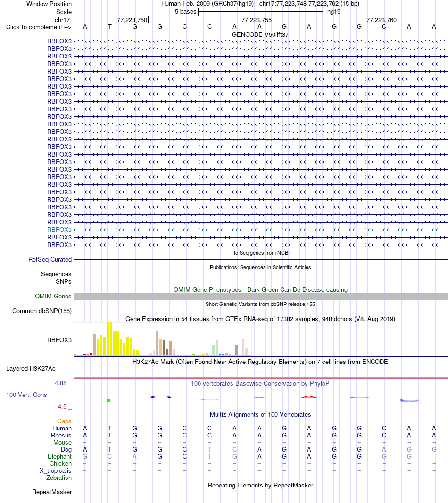
Task: Click the Scale label at top left
Action: tap(64, 12)
